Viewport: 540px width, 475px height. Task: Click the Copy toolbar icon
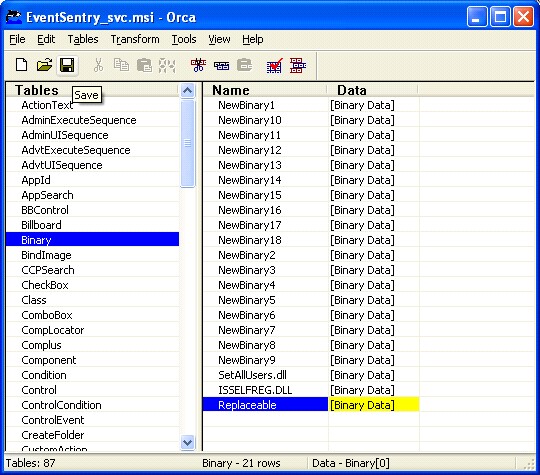tap(121, 65)
